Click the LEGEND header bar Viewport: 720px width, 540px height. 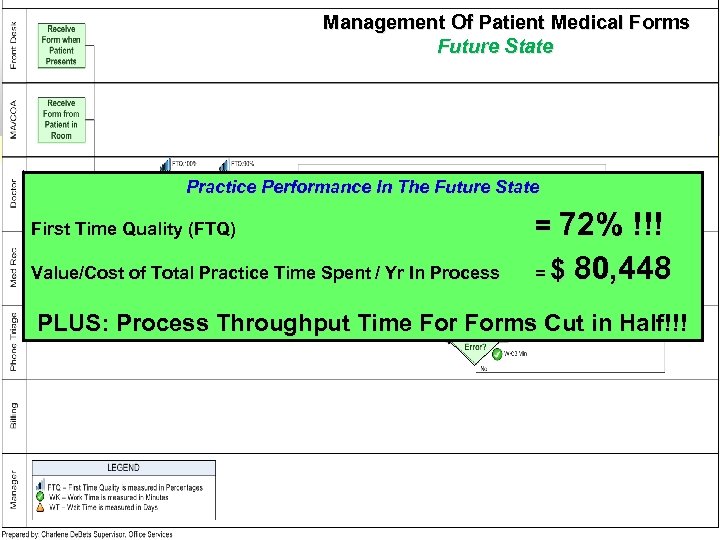[123, 468]
